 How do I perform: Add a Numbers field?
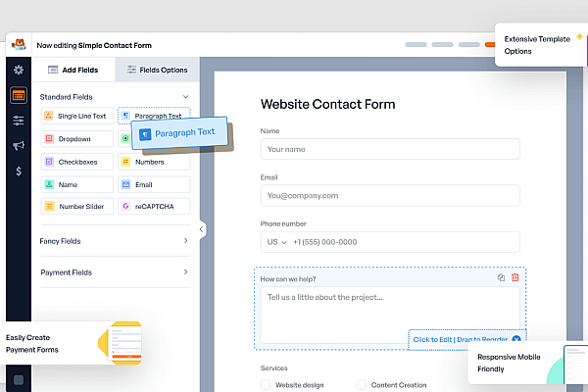click(154, 162)
